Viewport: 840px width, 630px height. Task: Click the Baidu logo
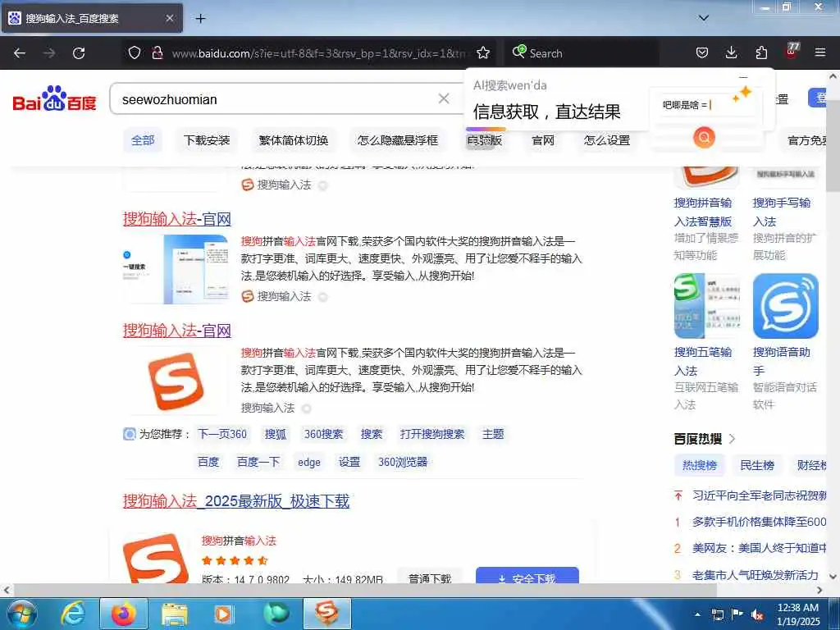tap(55, 98)
